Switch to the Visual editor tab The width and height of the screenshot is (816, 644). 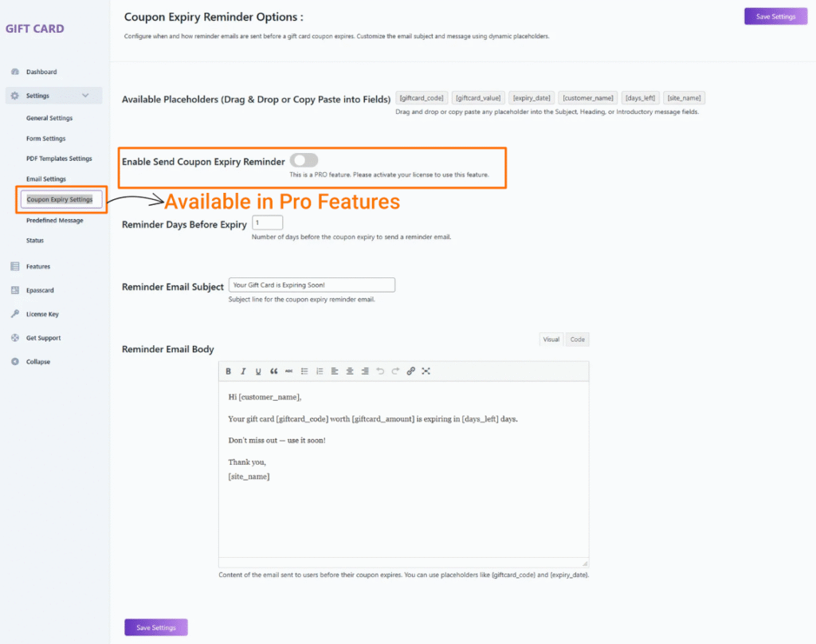[x=551, y=340]
